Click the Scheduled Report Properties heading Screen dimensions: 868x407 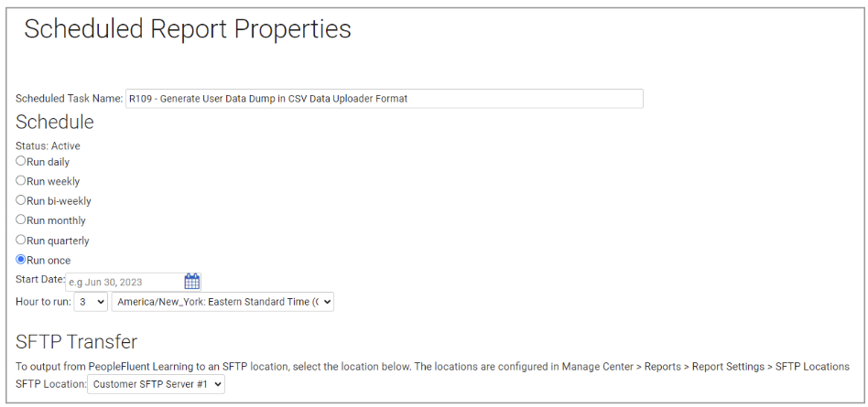[x=188, y=28]
